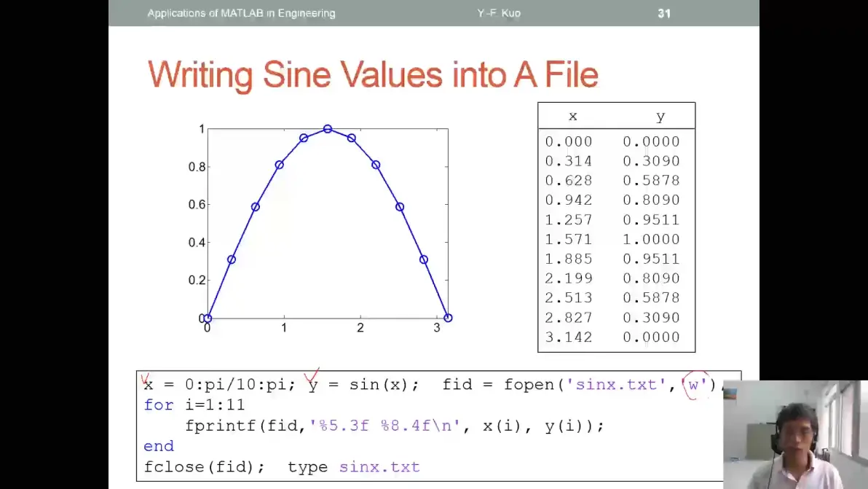
Task: Click header text "Applications of MATLAB in Engineering"
Action: coord(241,13)
